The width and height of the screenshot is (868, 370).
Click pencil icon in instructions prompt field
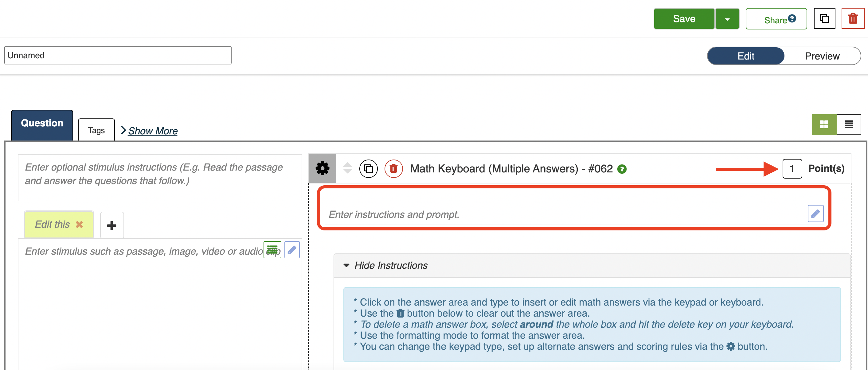tap(815, 214)
